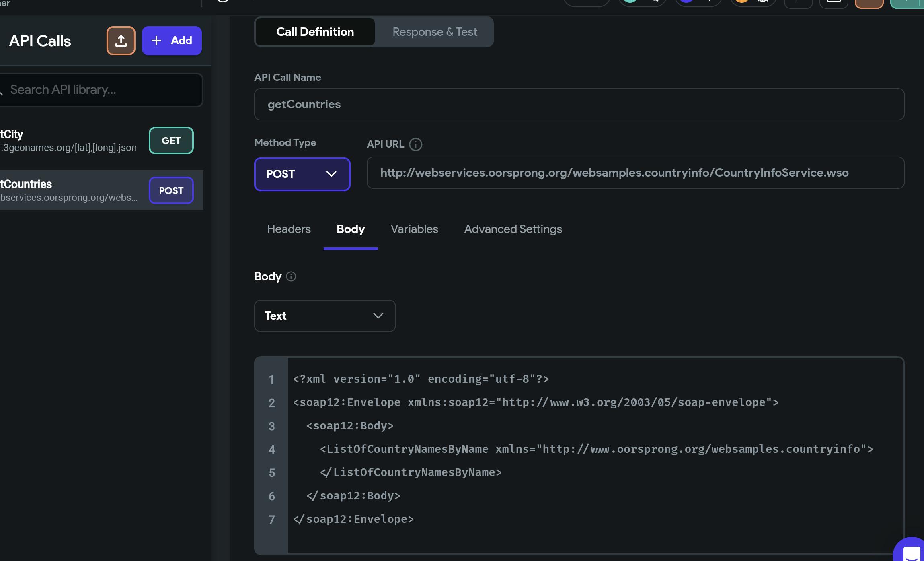Click the import API upload icon button

coord(121,41)
